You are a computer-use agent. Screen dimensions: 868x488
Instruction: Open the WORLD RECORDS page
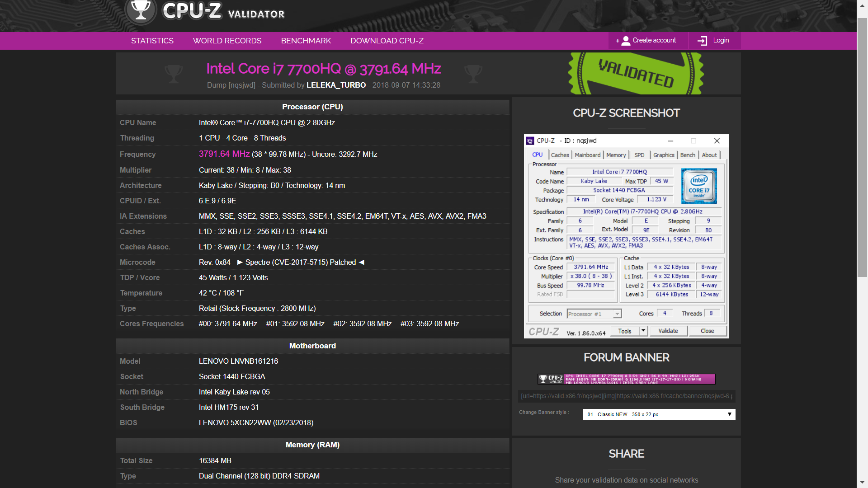[227, 41]
